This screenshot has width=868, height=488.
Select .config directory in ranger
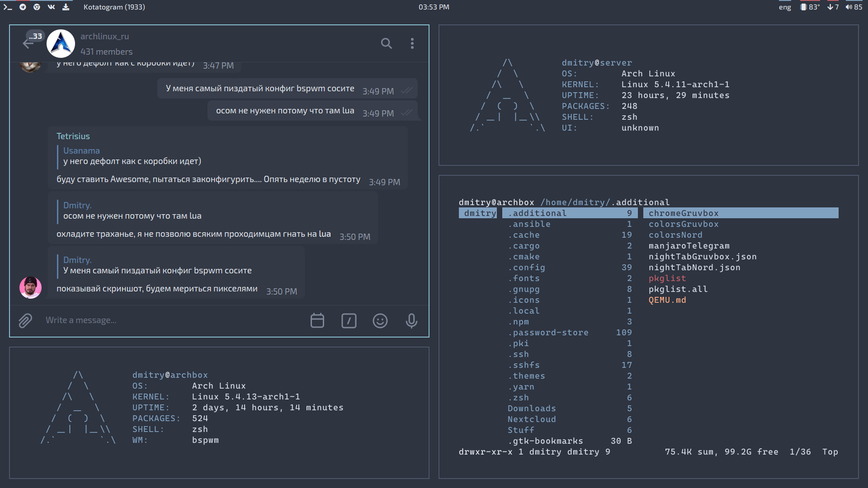[x=570, y=267]
